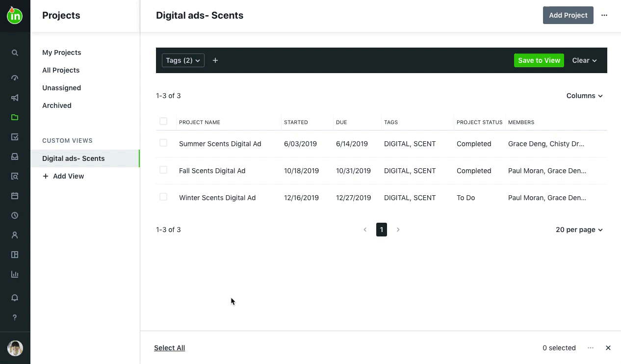Click the Select All link
The height and width of the screenshot is (364, 621).
(169, 348)
